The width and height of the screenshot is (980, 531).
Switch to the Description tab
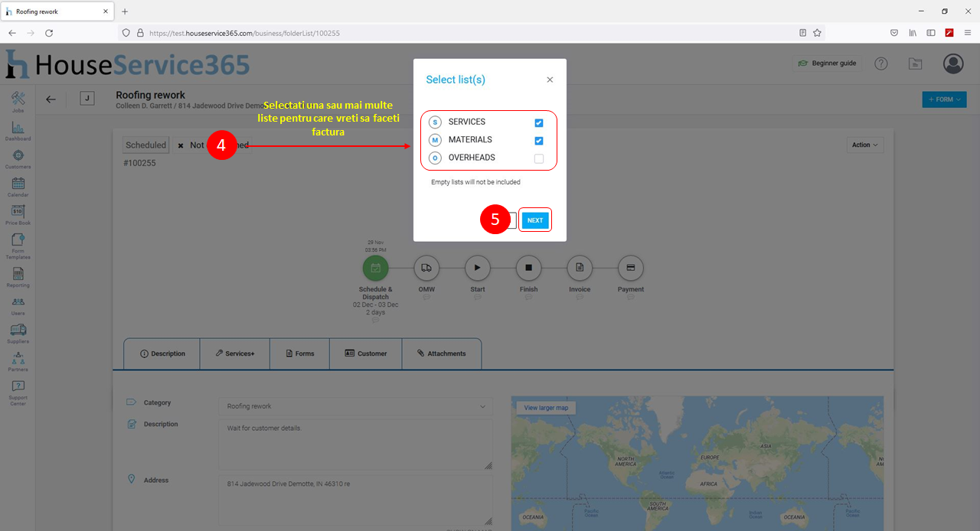point(162,353)
